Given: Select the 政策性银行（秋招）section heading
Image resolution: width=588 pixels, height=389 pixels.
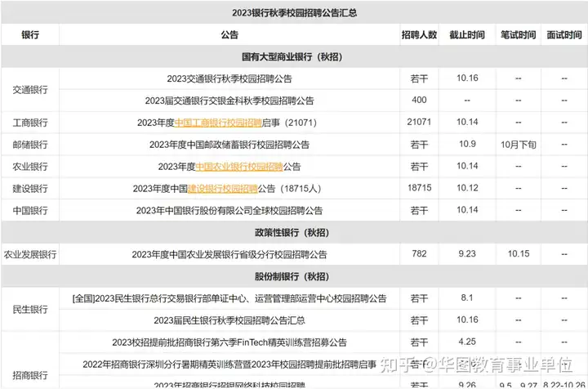Looking at the screenshot, I should point(292,233).
